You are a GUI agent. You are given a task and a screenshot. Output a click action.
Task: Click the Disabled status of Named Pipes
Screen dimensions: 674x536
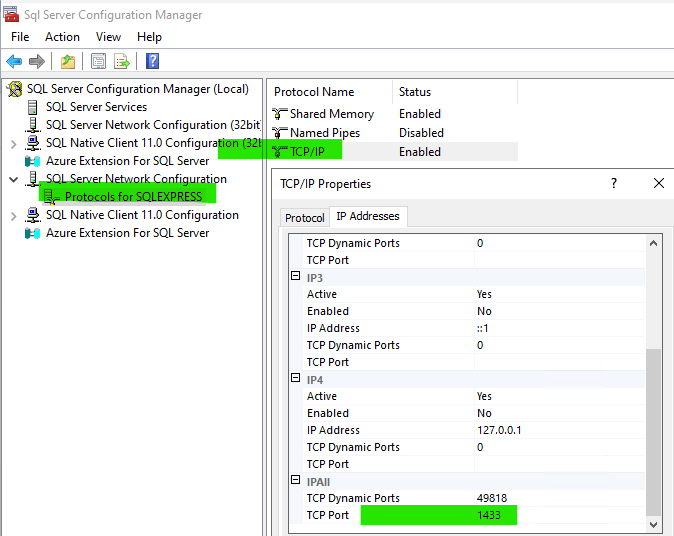pyautogui.click(x=421, y=133)
